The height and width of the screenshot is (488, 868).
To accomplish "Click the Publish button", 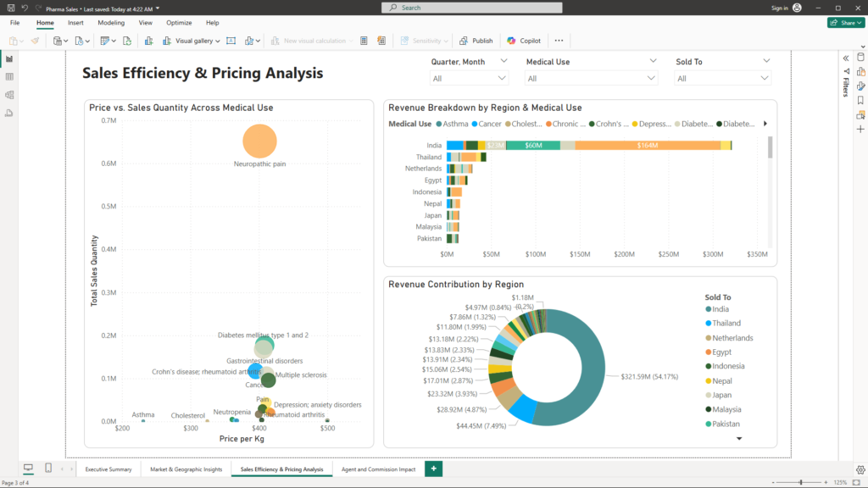I will click(x=476, y=41).
